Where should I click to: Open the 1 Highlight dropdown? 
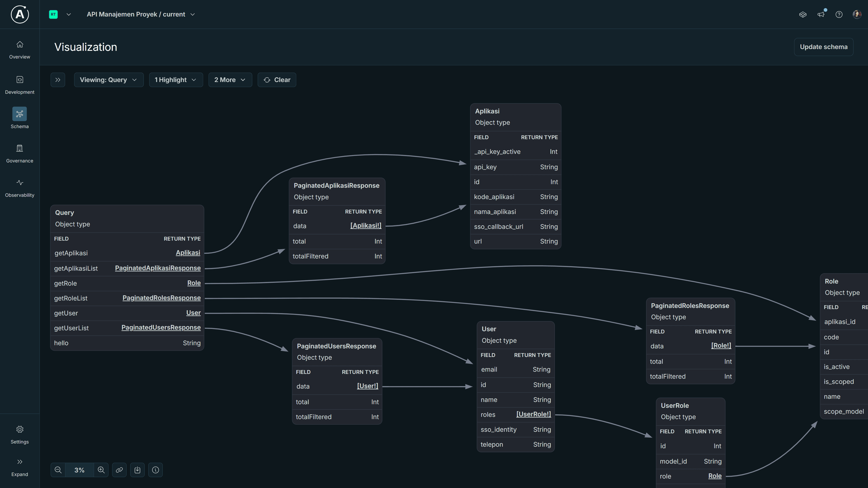[x=176, y=80]
